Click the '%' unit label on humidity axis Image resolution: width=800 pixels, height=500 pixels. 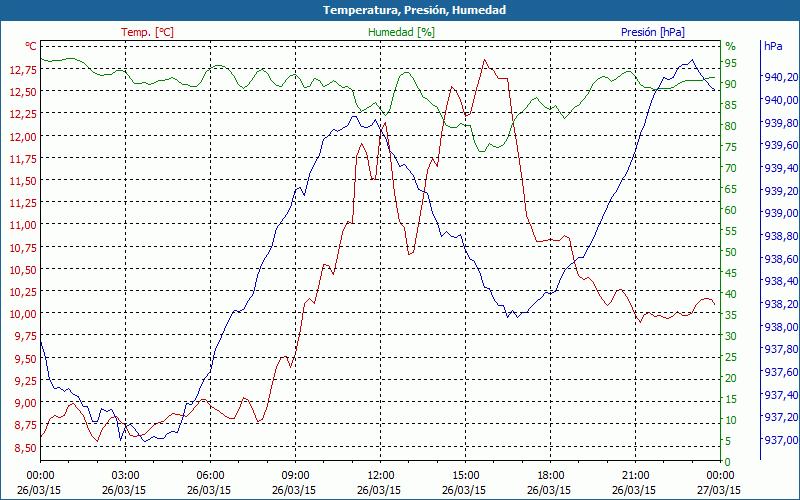click(731, 46)
